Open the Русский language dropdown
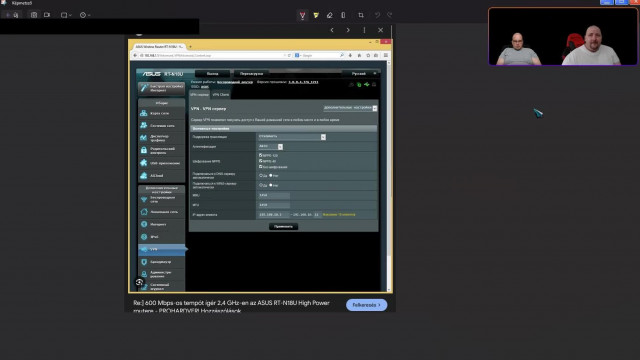The image size is (640, 360). [x=360, y=74]
